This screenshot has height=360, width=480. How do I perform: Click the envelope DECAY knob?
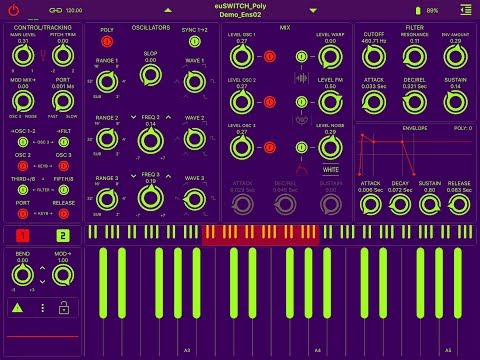400,205
